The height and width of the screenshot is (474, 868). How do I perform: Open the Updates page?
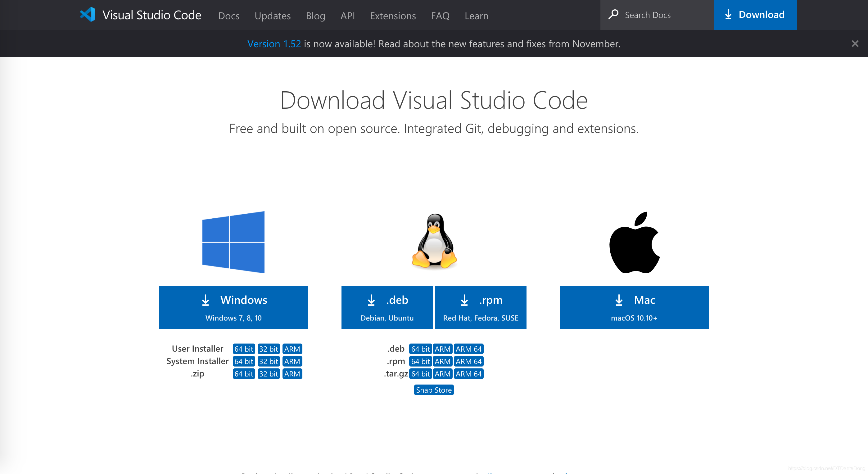click(273, 16)
